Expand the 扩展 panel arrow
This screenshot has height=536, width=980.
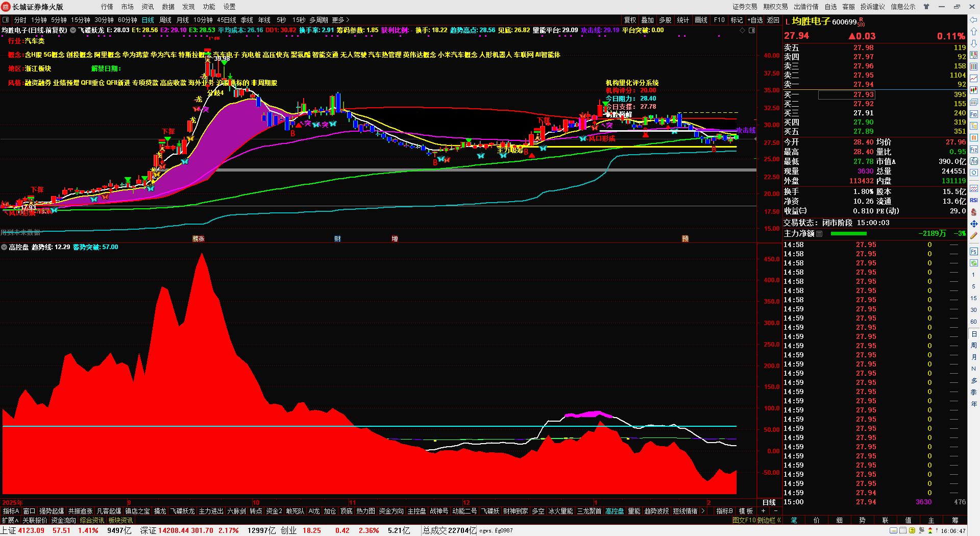[x=10, y=520]
